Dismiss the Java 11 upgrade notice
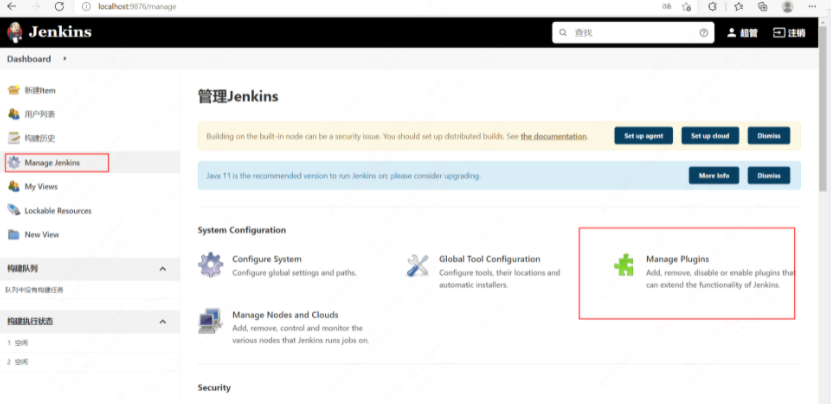This screenshot has height=404, width=831. pos(768,175)
